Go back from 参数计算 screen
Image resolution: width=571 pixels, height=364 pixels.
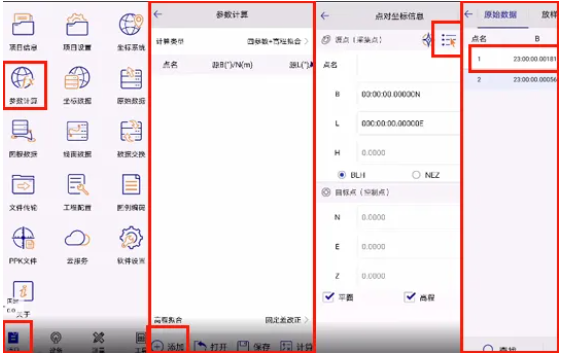pos(158,14)
